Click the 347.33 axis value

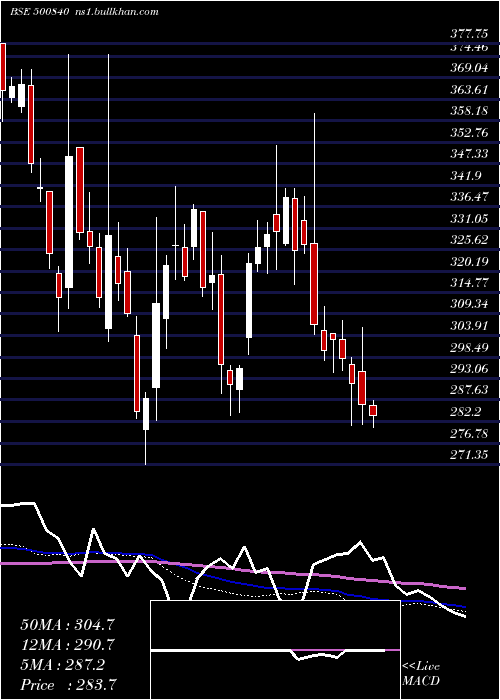(x=468, y=154)
